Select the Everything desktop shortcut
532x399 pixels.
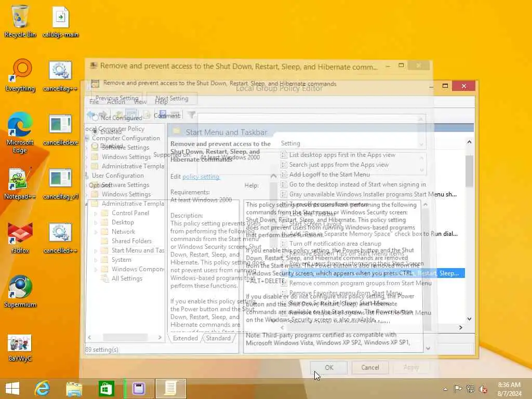(20, 75)
